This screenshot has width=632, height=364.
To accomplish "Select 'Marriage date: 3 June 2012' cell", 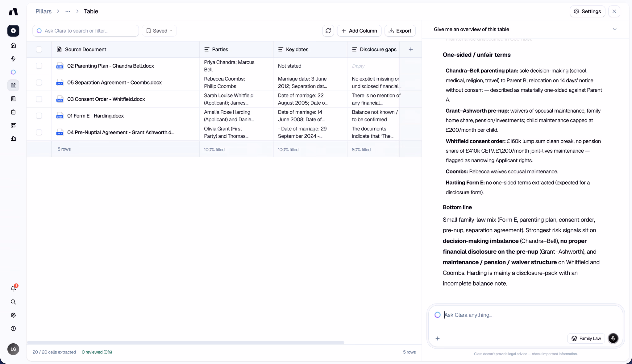I will [310, 82].
